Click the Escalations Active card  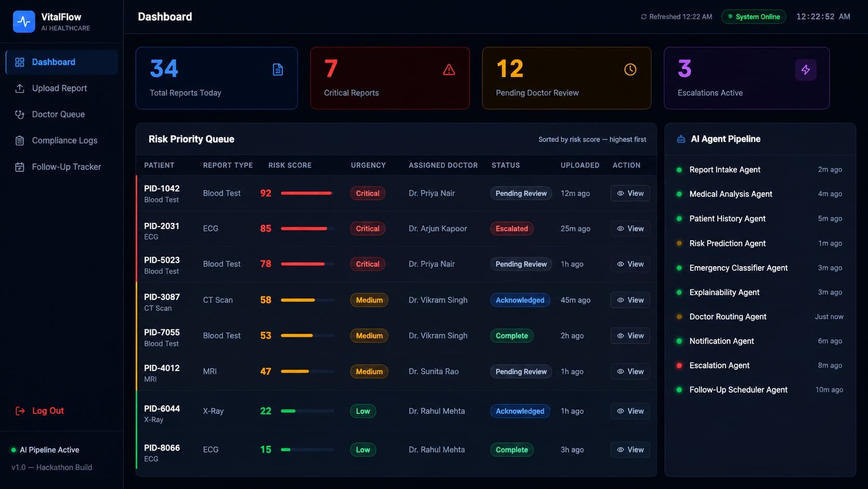coord(747,78)
